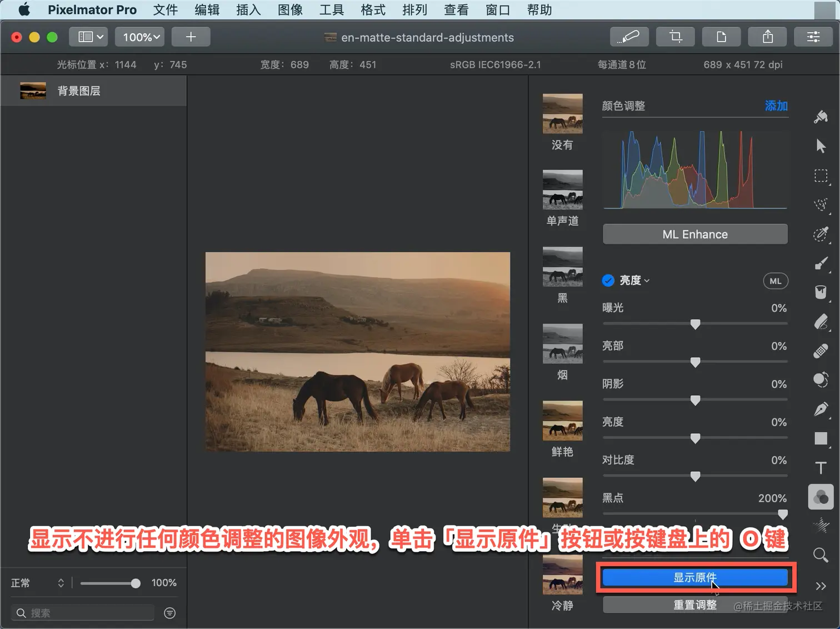Screen dimensions: 840x629
Task: Click the 对比度 slider handle
Action: (695, 476)
